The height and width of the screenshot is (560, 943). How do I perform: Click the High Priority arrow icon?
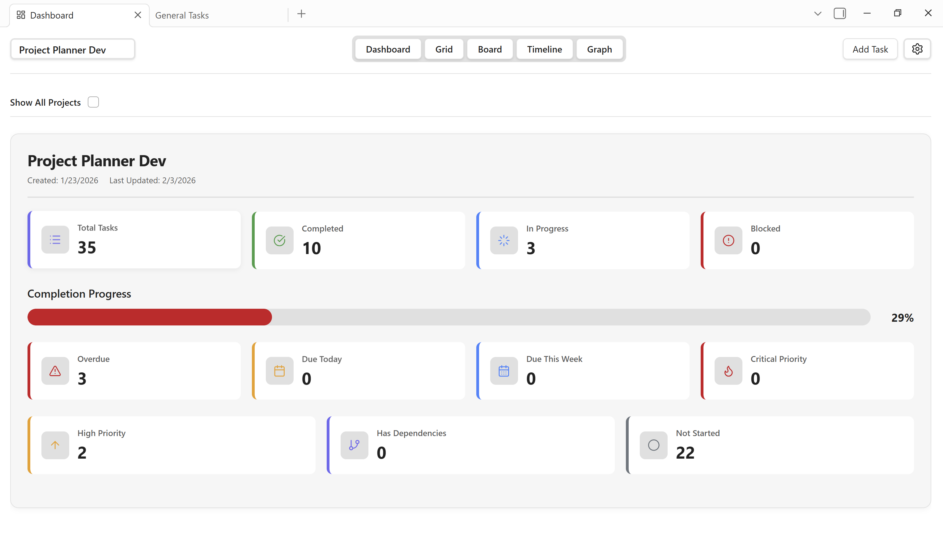55,445
